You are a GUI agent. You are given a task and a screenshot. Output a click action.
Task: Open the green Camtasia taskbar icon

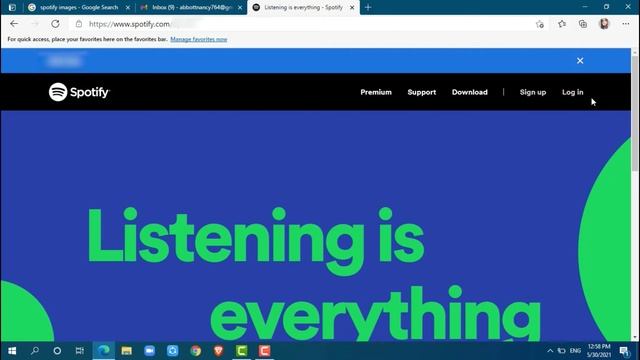click(242, 351)
